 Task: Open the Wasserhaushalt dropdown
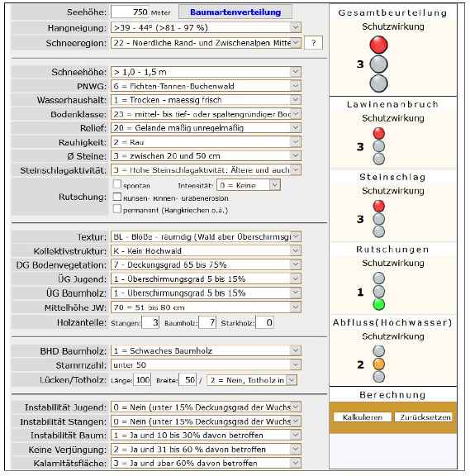point(206,100)
